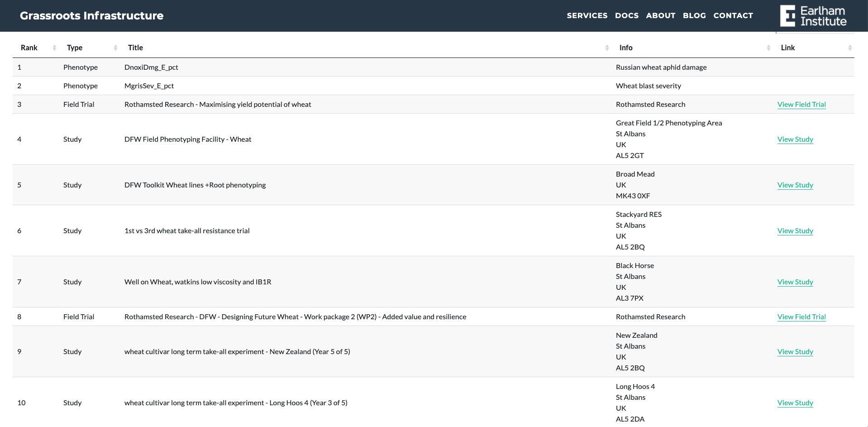The width and height of the screenshot is (868, 427).
Task: Click the 'Broad Mead' info text
Action: pos(635,174)
